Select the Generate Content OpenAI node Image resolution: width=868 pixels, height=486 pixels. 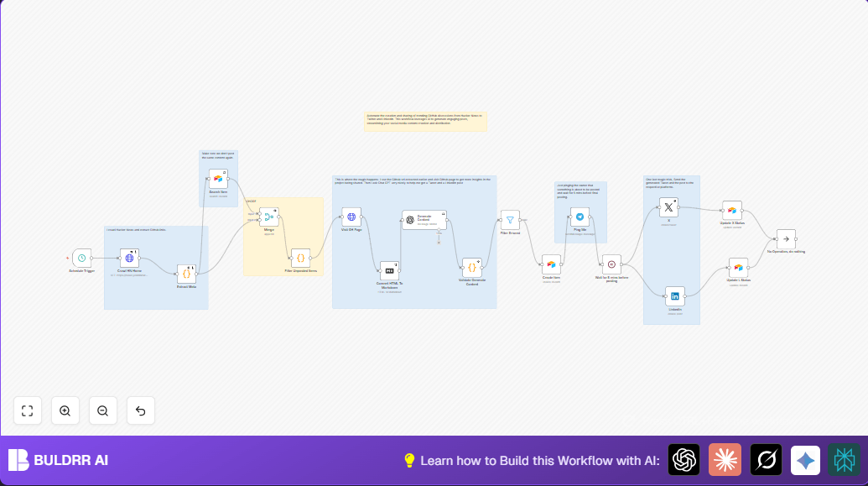(x=424, y=220)
